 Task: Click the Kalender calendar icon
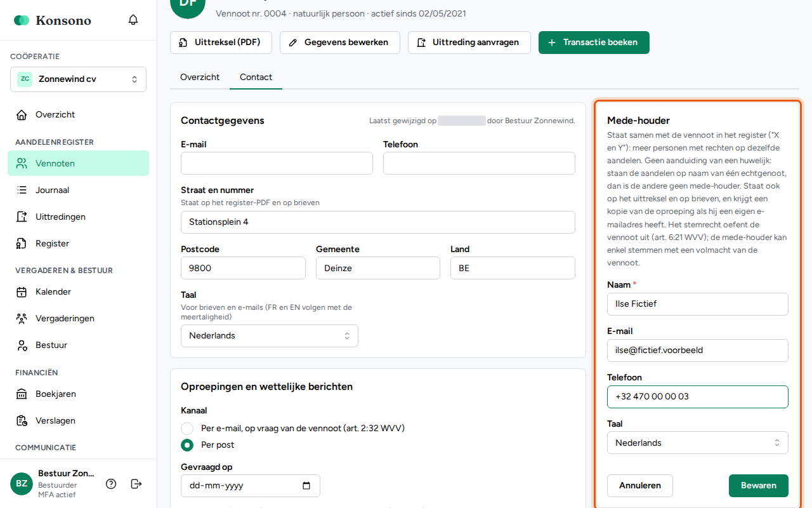22,292
